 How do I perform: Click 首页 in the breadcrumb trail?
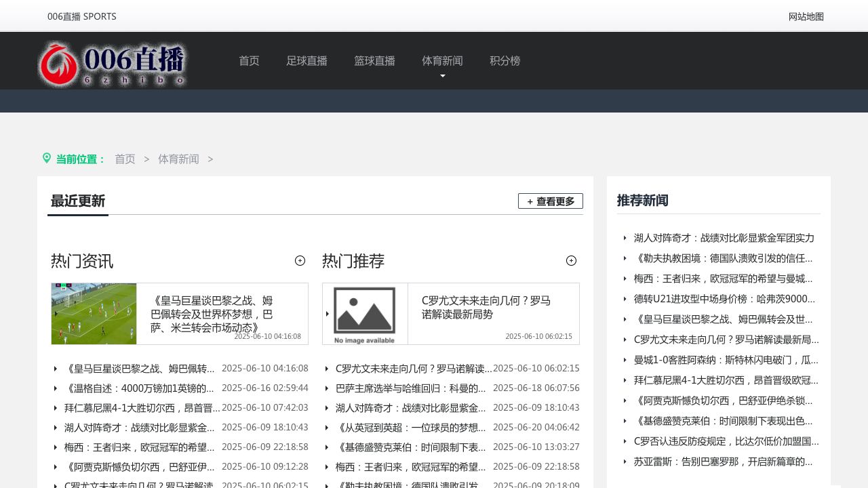125,159
